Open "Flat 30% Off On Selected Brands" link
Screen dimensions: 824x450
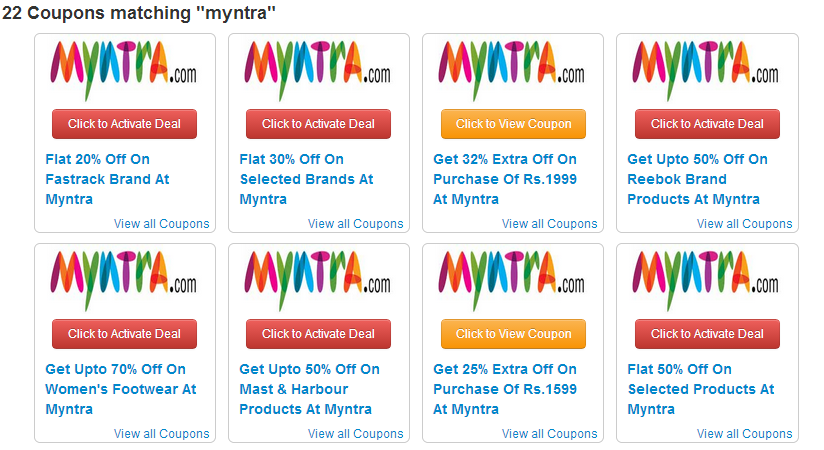(x=306, y=179)
